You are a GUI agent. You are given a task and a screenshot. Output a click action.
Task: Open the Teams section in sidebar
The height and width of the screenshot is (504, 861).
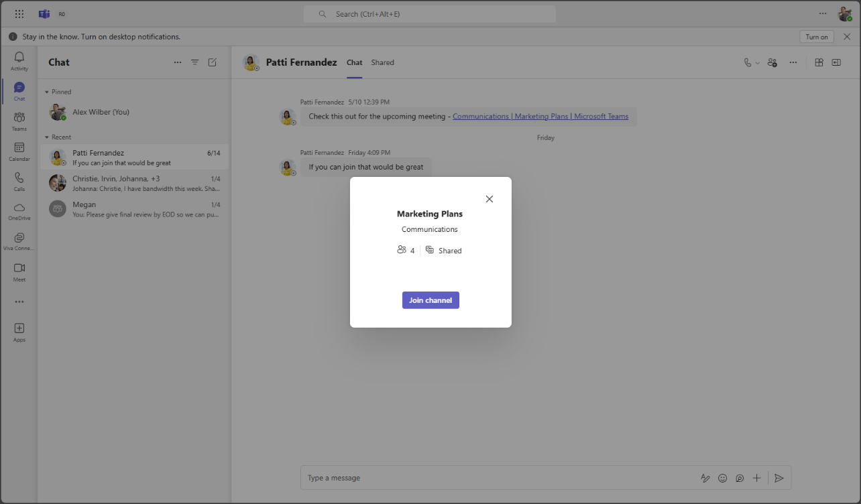(x=19, y=121)
